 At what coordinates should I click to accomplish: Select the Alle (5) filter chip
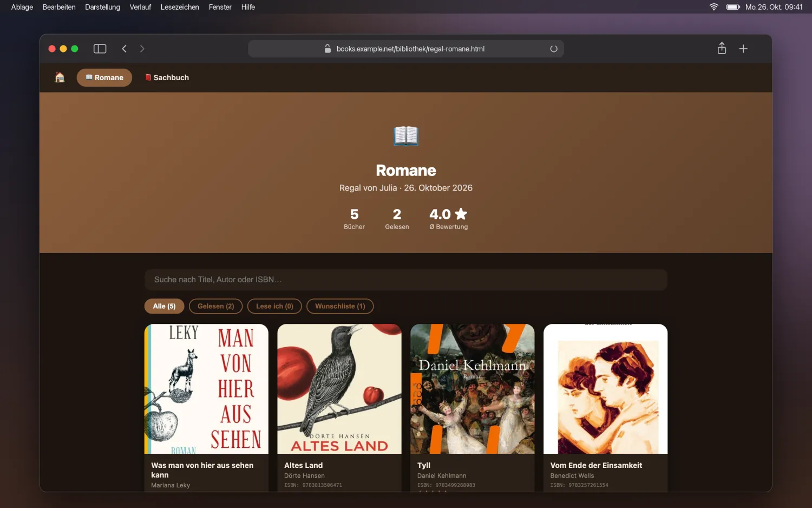coord(164,306)
